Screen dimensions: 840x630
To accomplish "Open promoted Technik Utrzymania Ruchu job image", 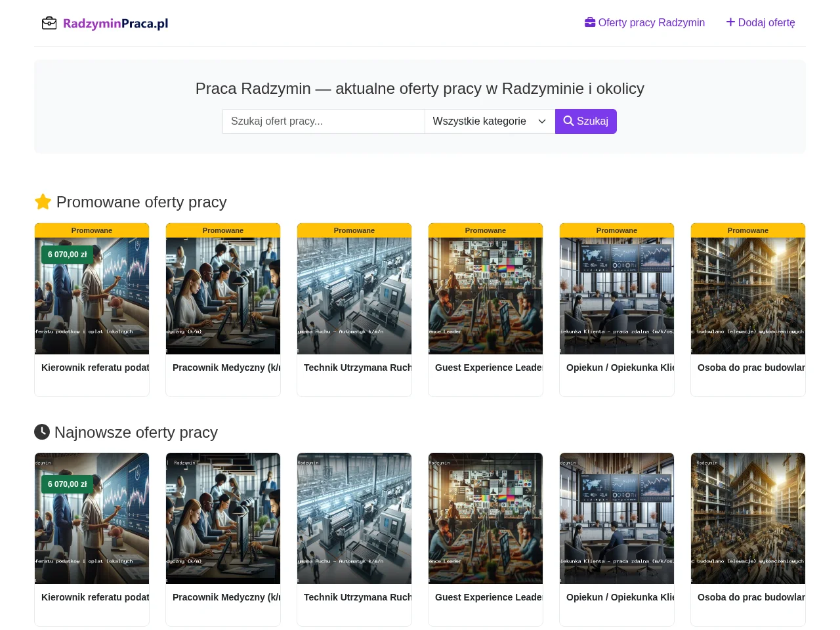I will click(x=354, y=296).
